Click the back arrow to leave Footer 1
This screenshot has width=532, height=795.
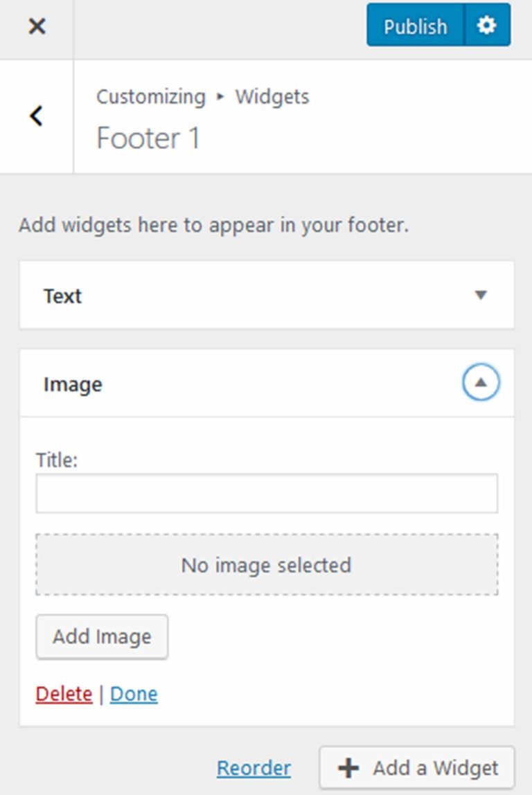35,116
